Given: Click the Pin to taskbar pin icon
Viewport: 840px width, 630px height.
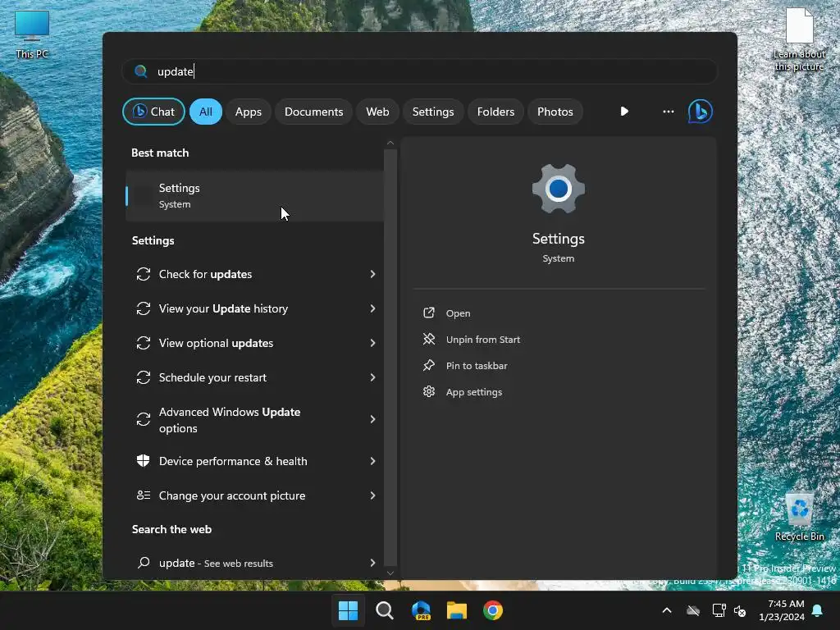Looking at the screenshot, I should pyautogui.click(x=428, y=365).
